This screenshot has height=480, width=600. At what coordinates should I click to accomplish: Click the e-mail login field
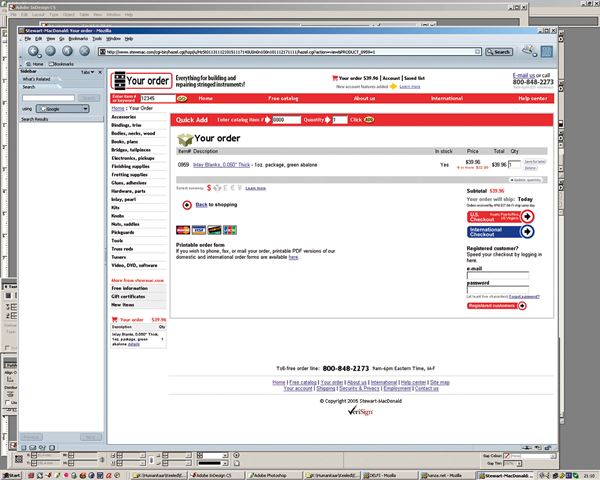point(498,275)
